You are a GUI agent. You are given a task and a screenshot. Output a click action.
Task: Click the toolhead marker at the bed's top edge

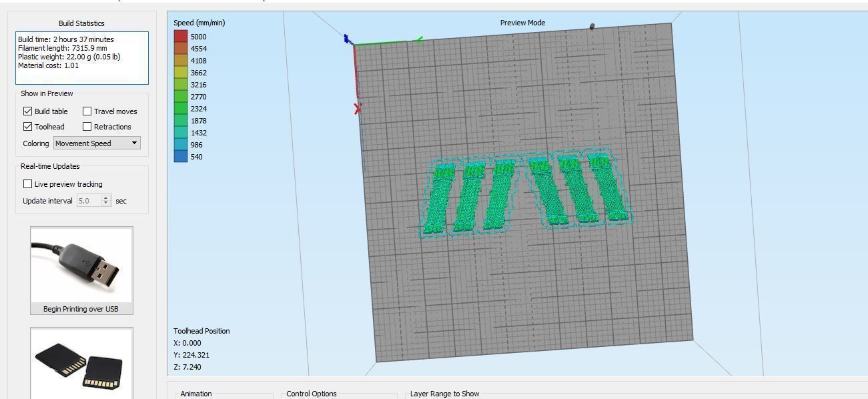pyautogui.click(x=592, y=27)
